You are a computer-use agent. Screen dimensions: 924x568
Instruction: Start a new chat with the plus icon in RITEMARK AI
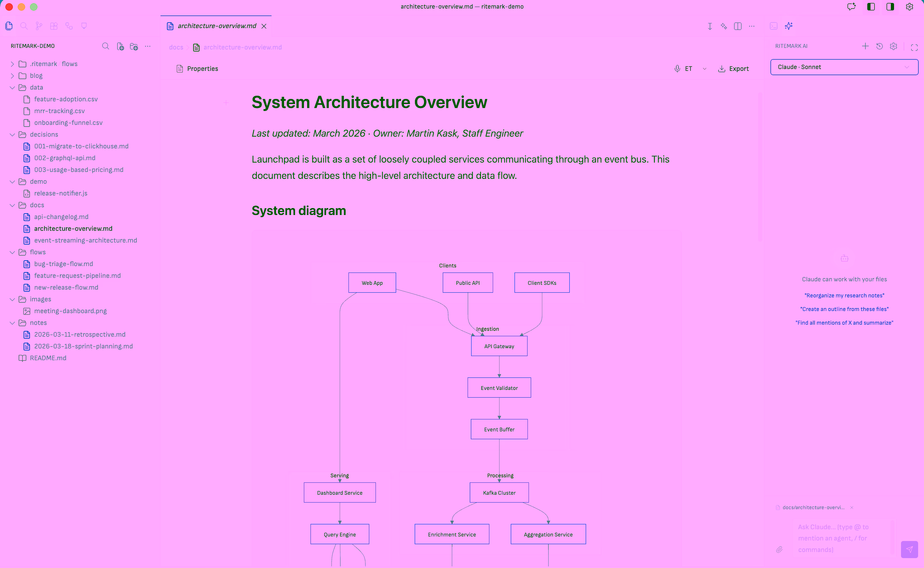click(x=865, y=46)
